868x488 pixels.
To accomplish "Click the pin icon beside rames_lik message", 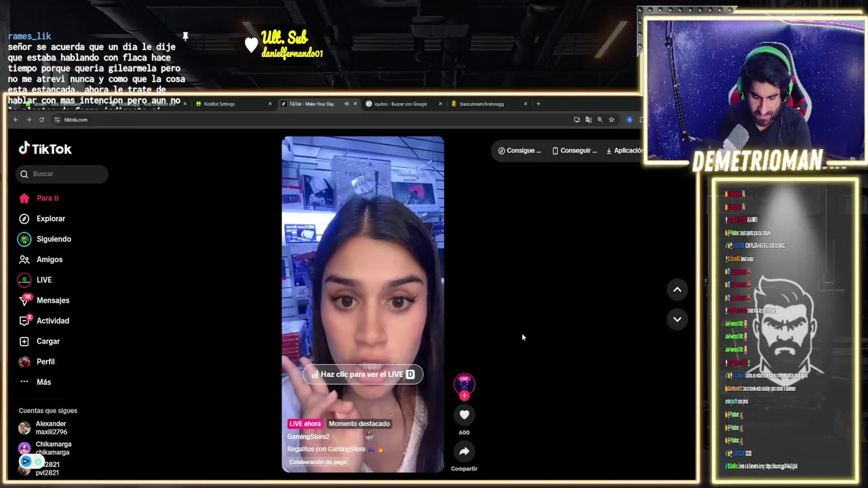I will point(184,36).
